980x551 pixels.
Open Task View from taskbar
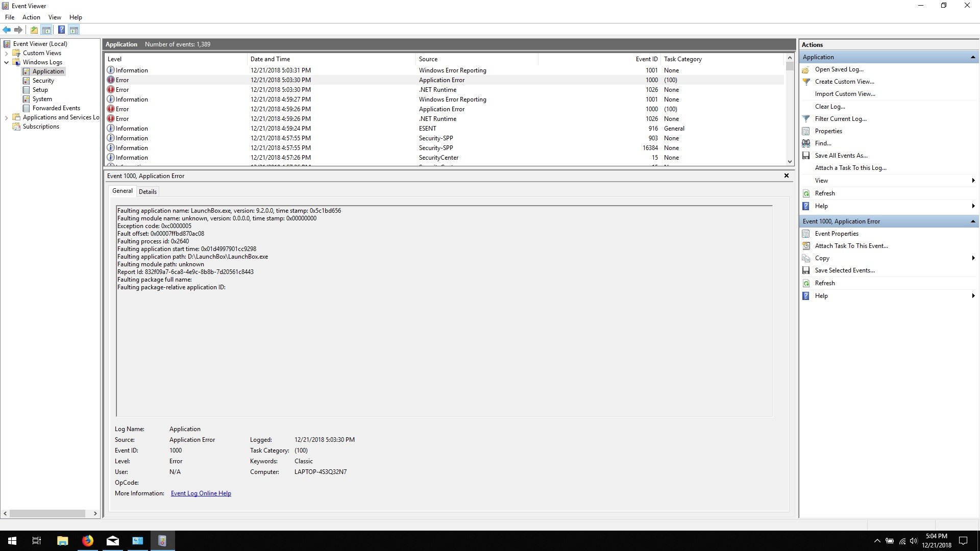pos(37,541)
